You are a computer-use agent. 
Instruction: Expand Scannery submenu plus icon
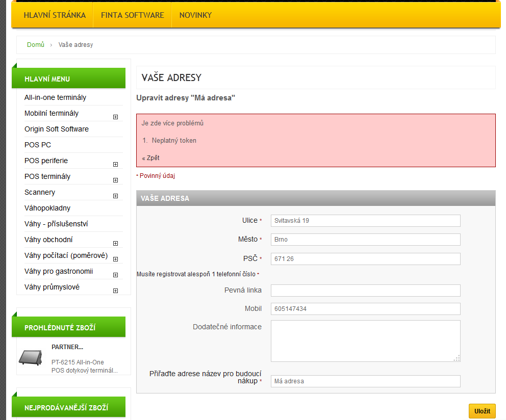115,196
